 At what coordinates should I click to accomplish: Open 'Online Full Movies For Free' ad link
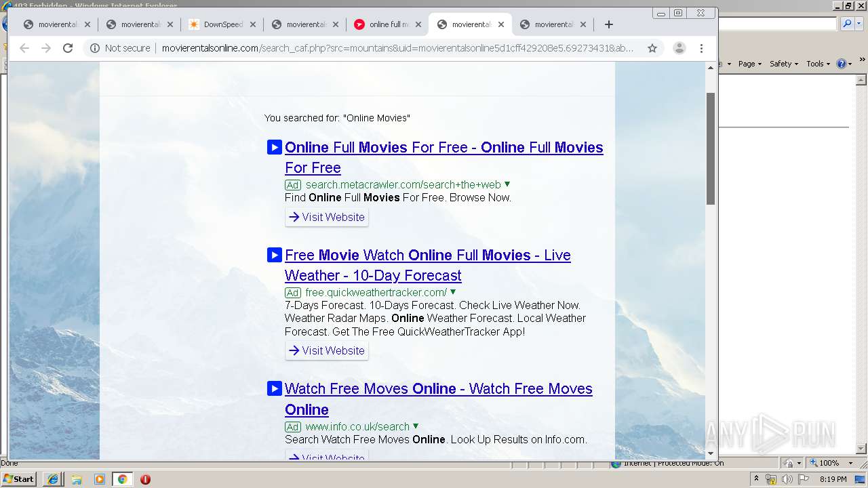click(444, 157)
